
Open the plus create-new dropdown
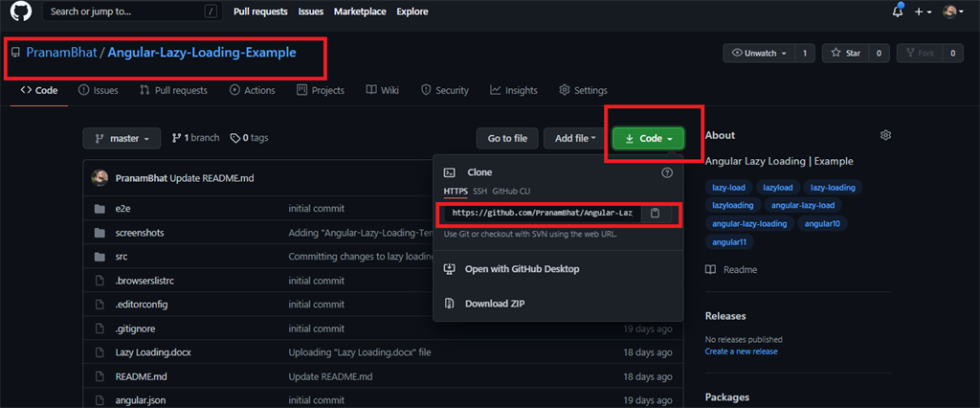tap(924, 11)
